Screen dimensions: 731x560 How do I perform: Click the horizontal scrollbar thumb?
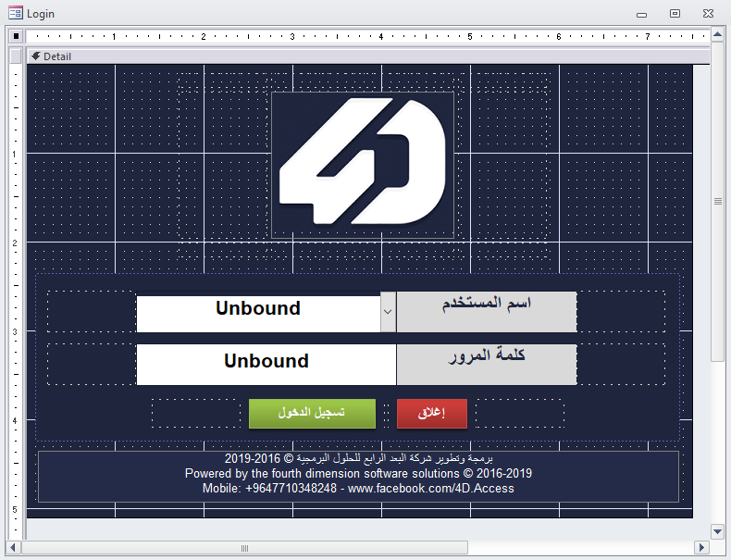coord(244,547)
